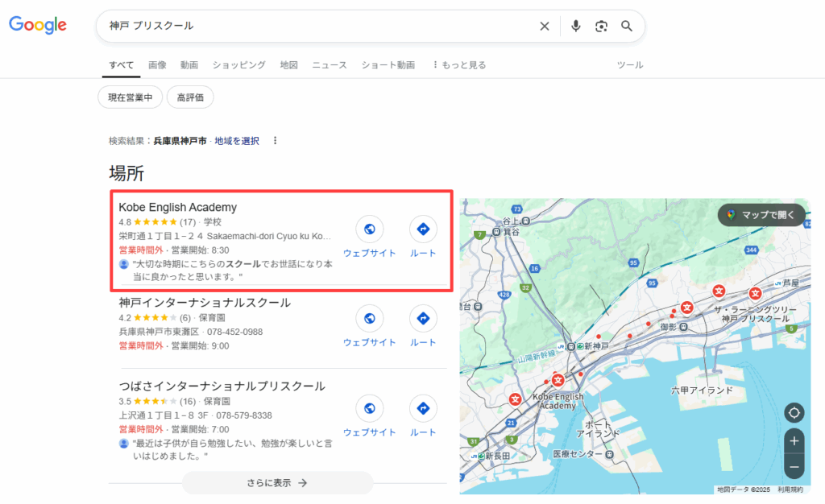Click ザ・ラーニングツリー 神戸 プリスクール map label

pos(755,314)
